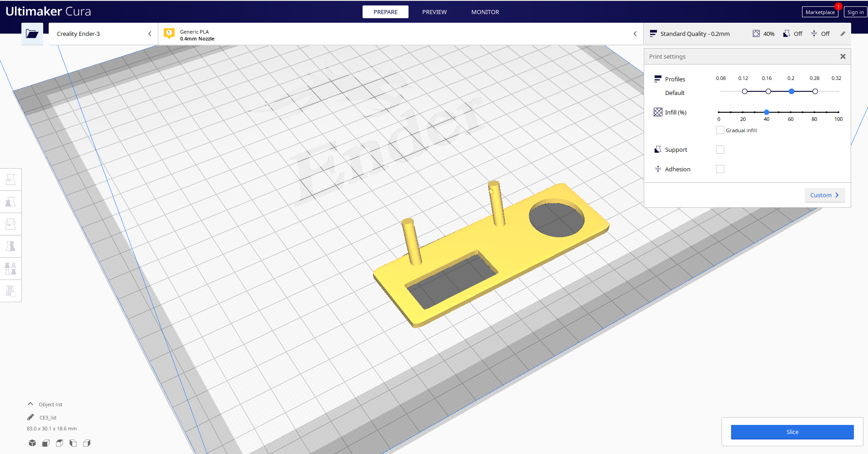Set profile layer height to 0.16

point(768,91)
